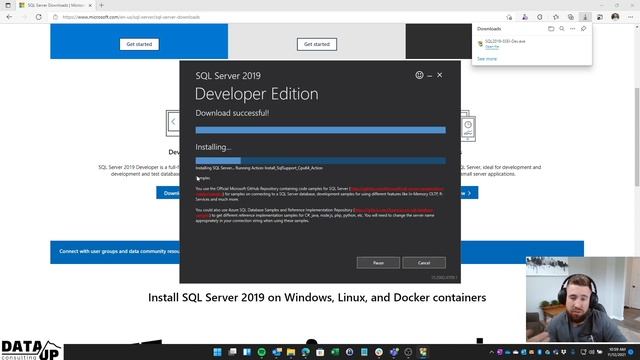Image resolution: width=640 pixels, height=360 pixels.
Task: Open the Windows Start menu
Action: pos(218,352)
